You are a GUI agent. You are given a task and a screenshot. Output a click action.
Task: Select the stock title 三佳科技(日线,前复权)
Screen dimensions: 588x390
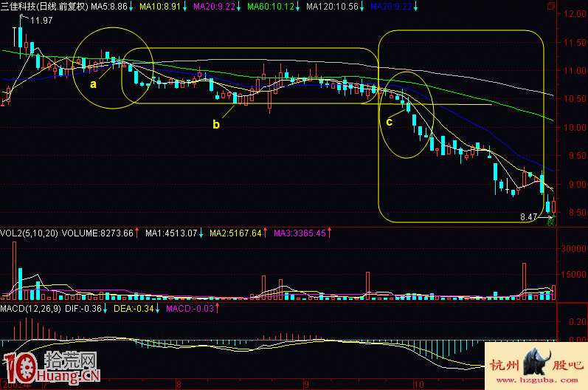coord(44,7)
